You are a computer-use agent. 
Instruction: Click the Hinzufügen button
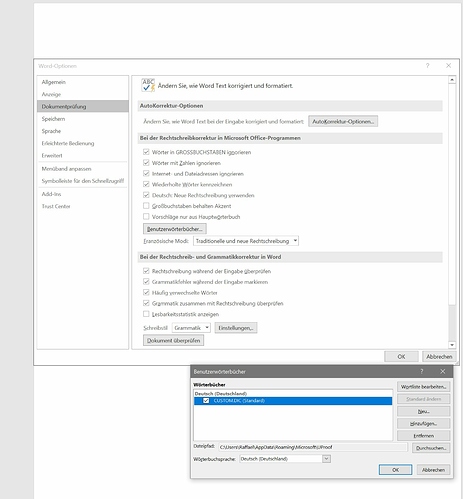[x=424, y=424]
